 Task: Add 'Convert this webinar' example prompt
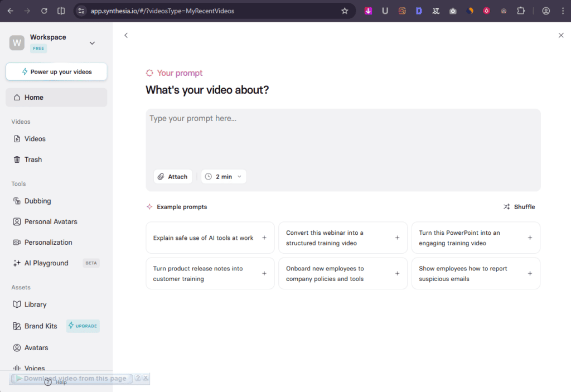(343, 238)
